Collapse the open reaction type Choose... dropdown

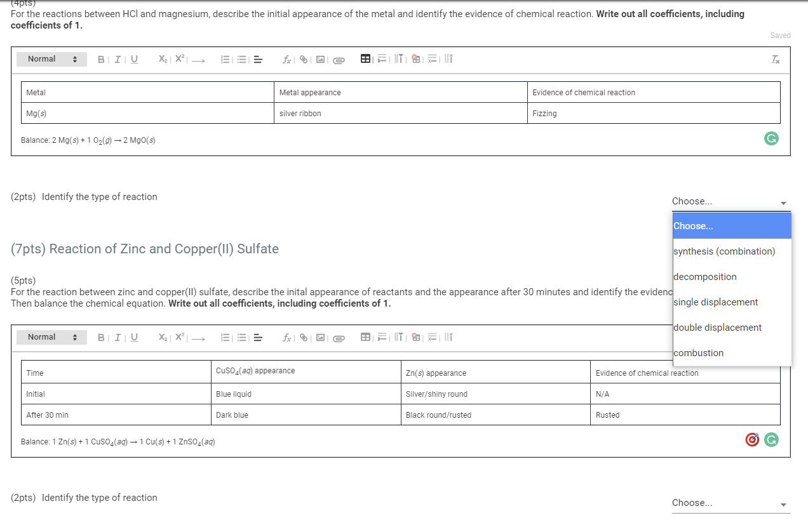(731, 201)
